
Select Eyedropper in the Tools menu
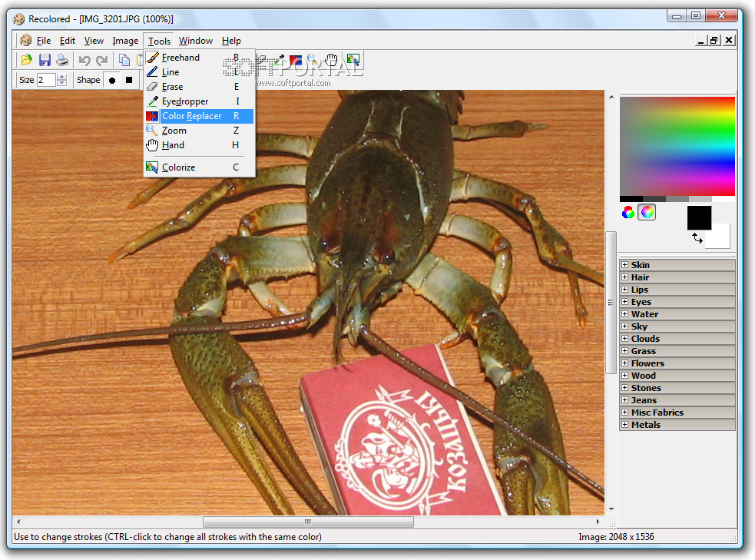[x=184, y=101]
